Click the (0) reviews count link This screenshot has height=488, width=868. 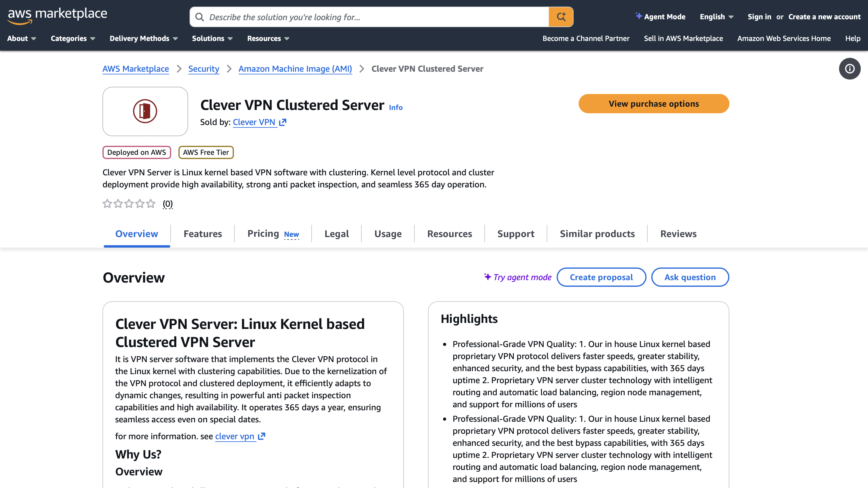coord(168,203)
